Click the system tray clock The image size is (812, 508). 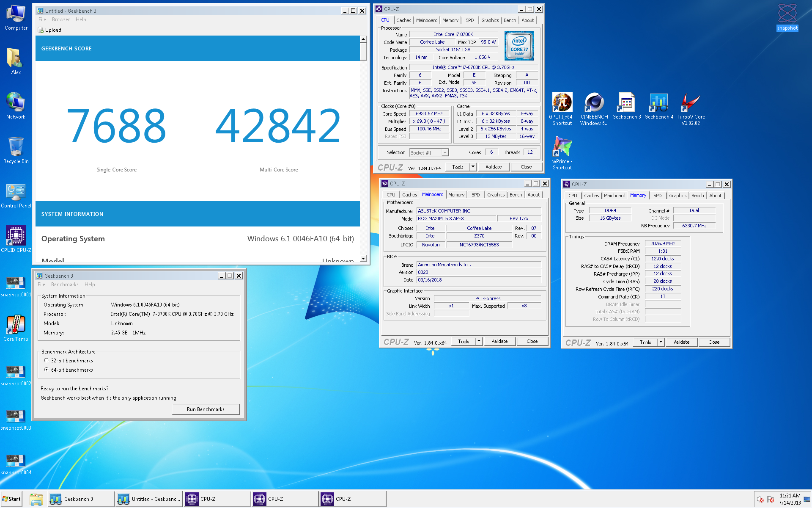[790, 499]
